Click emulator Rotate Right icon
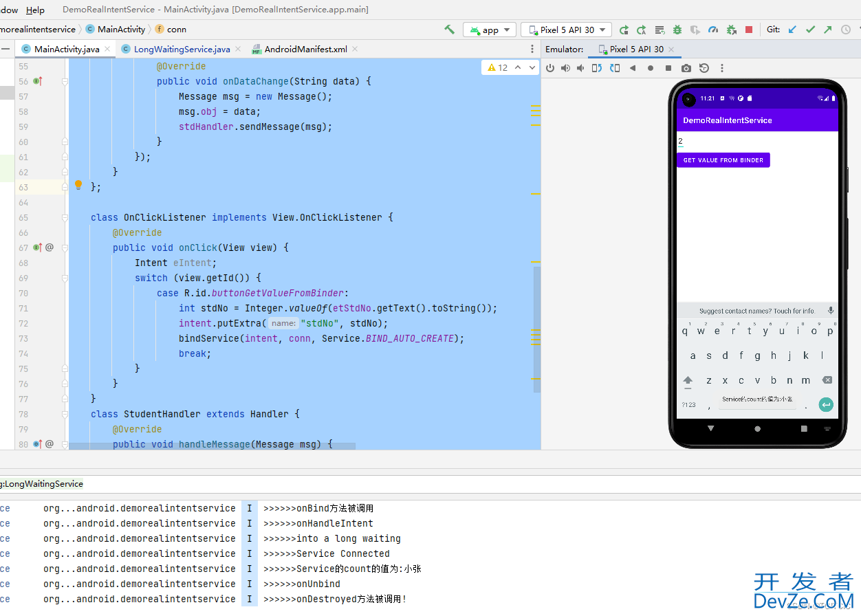861x616 pixels. tap(615, 68)
